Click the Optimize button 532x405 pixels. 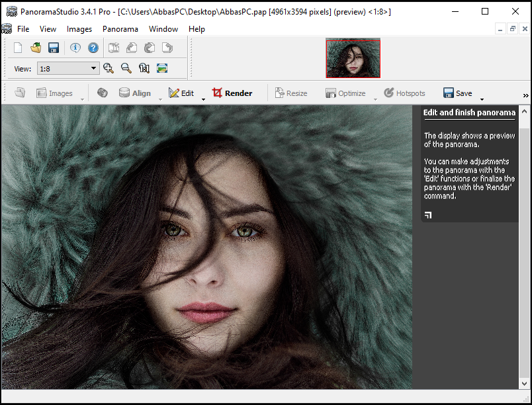click(345, 93)
